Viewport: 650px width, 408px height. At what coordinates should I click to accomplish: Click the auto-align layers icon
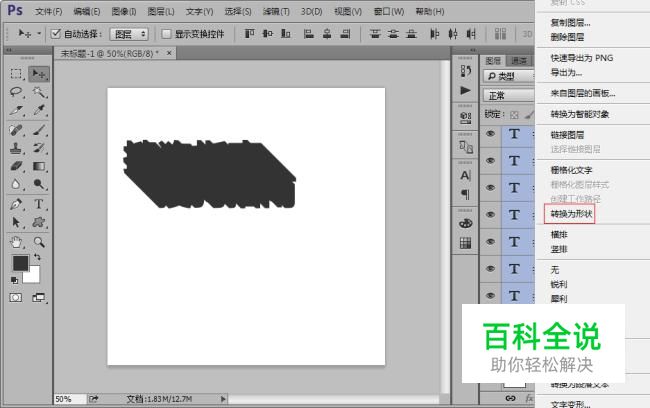[500, 34]
